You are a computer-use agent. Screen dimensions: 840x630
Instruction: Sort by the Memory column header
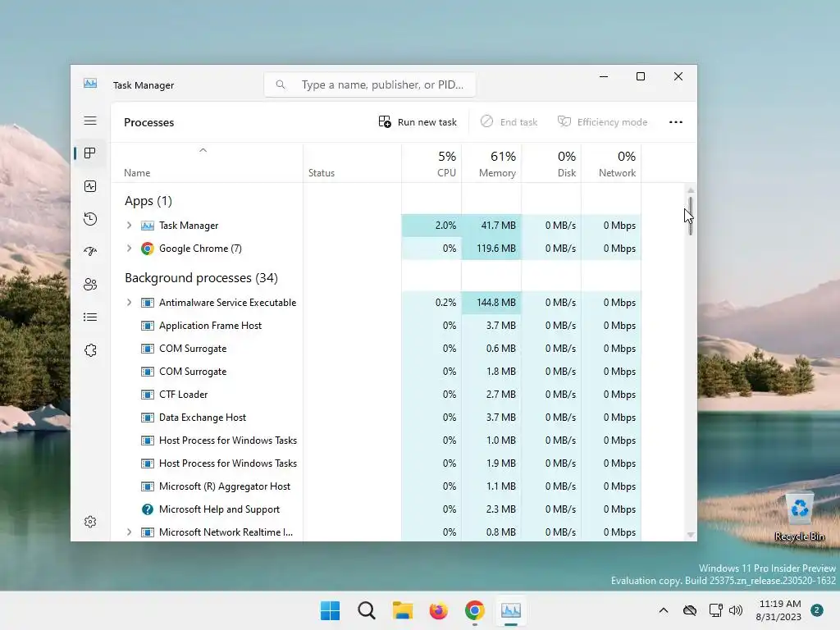(491, 163)
